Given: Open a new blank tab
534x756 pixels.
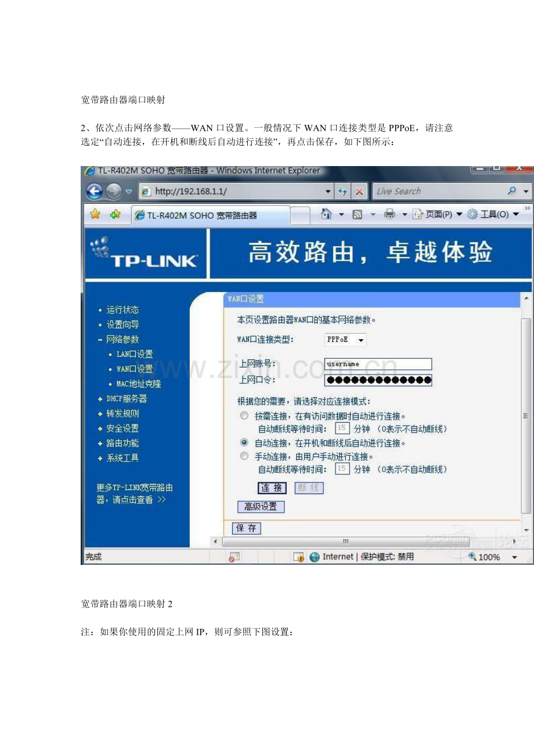Looking at the screenshot, I should point(300,217).
